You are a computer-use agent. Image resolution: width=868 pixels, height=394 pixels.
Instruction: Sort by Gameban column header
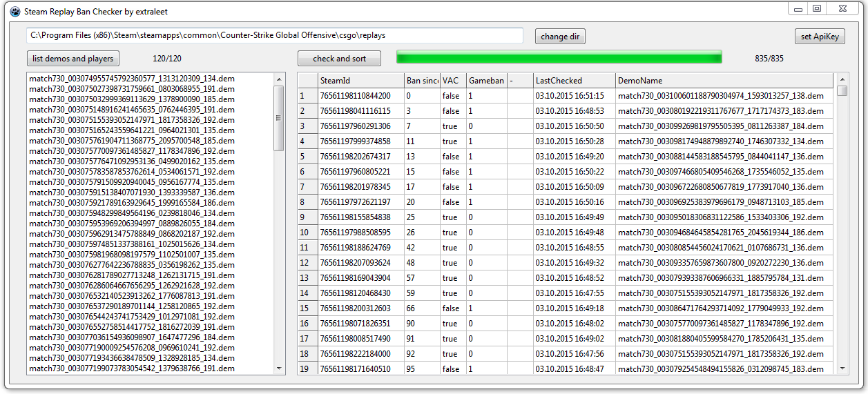click(486, 81)
